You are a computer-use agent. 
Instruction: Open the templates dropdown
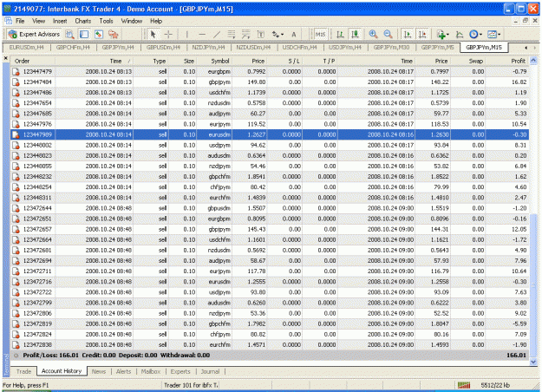coord(493,34)
